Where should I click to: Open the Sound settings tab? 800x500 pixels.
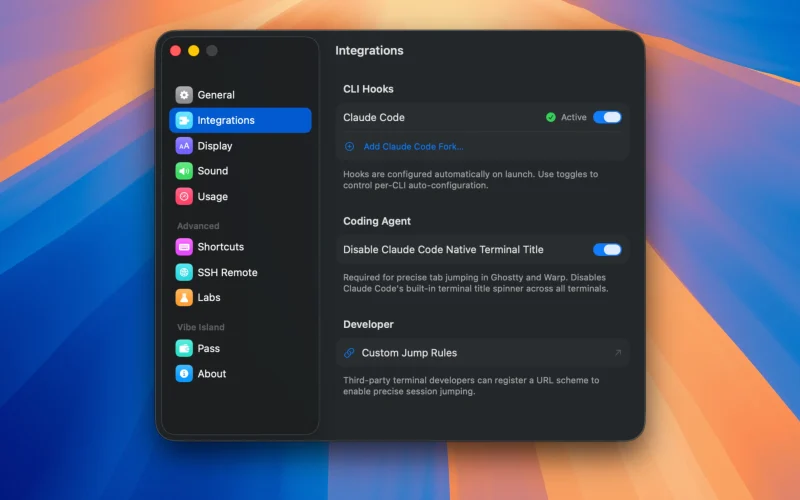click(x=240, y=171)
